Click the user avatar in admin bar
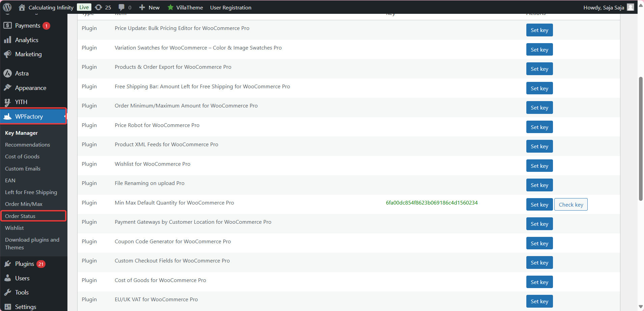The image size is (644, 311). pyautogui.click(x=630, y=7)
